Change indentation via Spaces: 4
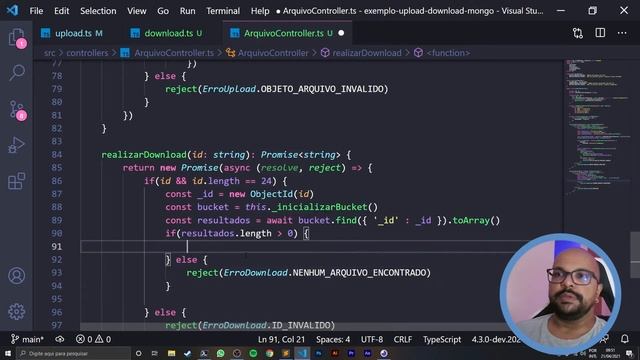640x360 pixels. point(333,339)
